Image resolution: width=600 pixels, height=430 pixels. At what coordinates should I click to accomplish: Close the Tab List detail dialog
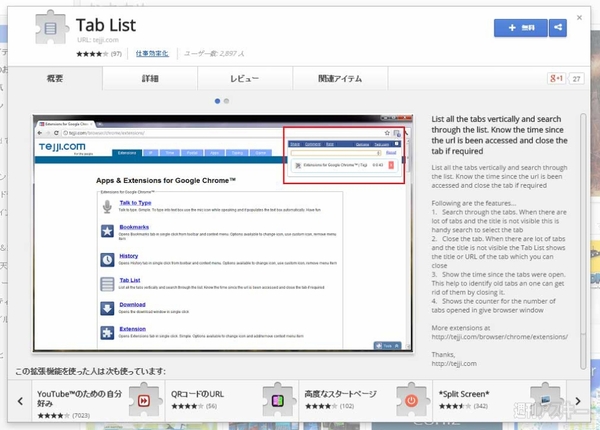[579, 18]
